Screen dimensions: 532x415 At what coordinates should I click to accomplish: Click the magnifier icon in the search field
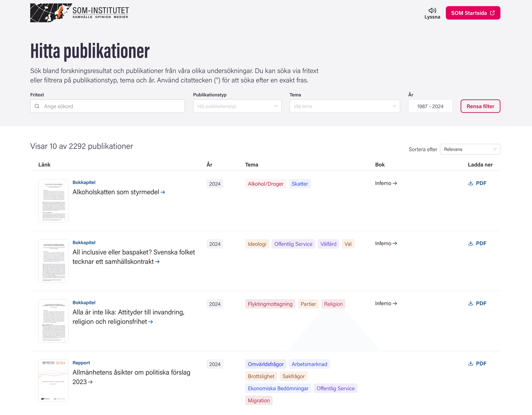click(37, 106)
